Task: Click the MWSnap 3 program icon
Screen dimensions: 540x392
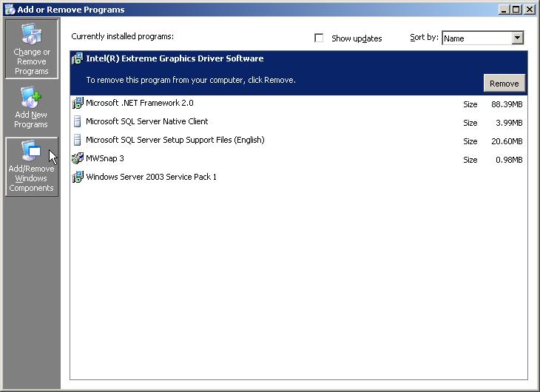Action: tap(78, 159)
